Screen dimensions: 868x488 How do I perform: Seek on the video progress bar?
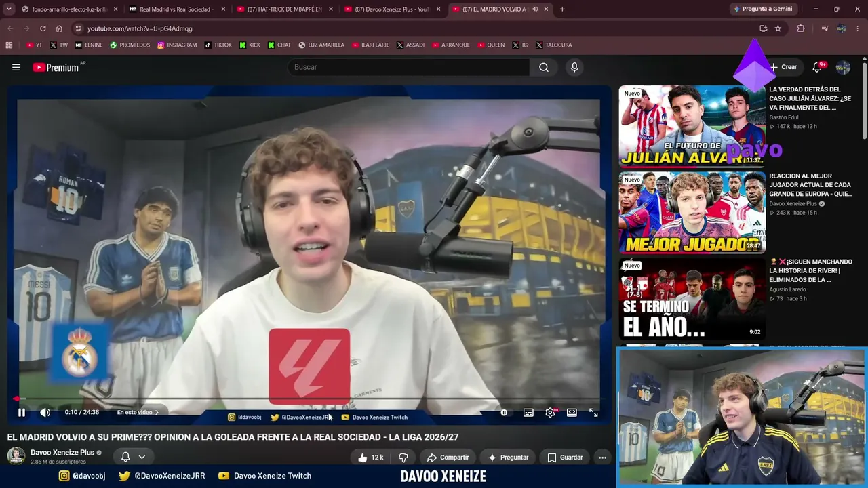[309, 399]
